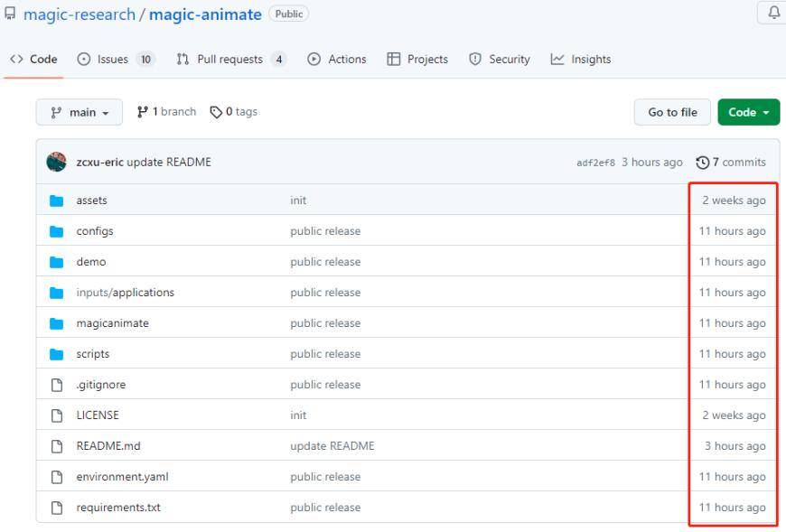The height and width of the screenshot is (532, 786).
Task: Click the scripts folder icon
Action: 57,354
